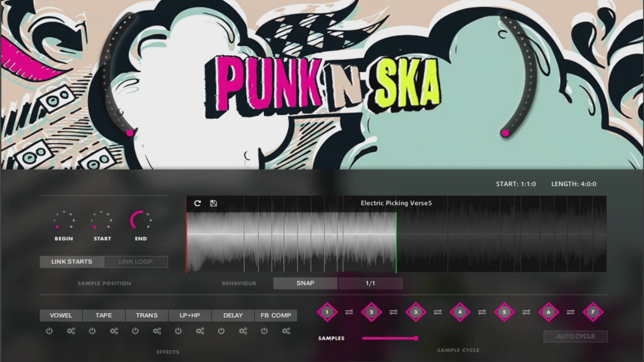Screen dimensions: 644x362
Task: Click swap arrows between samples 6 and 7
Action: (570, 312)
